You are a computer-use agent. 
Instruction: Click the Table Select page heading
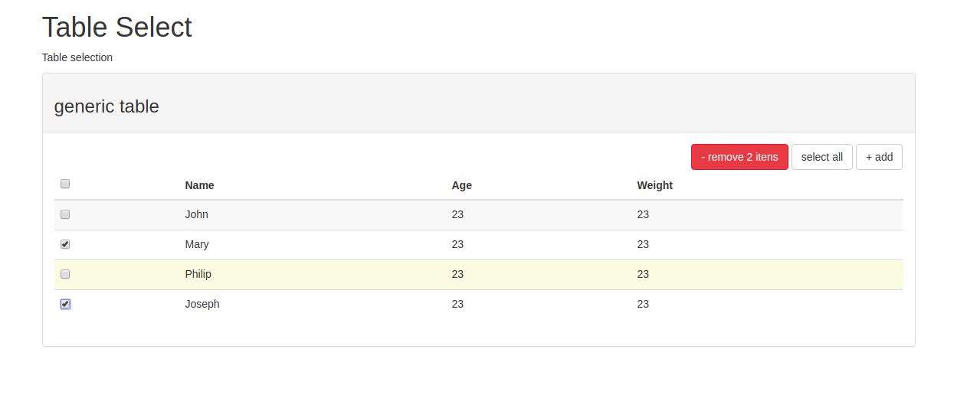(116, 28)
